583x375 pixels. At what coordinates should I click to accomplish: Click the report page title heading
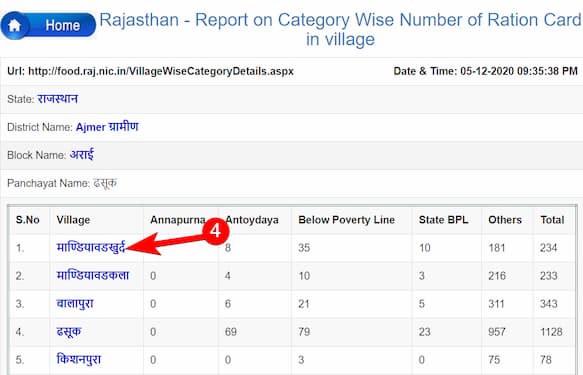point(340,29)
